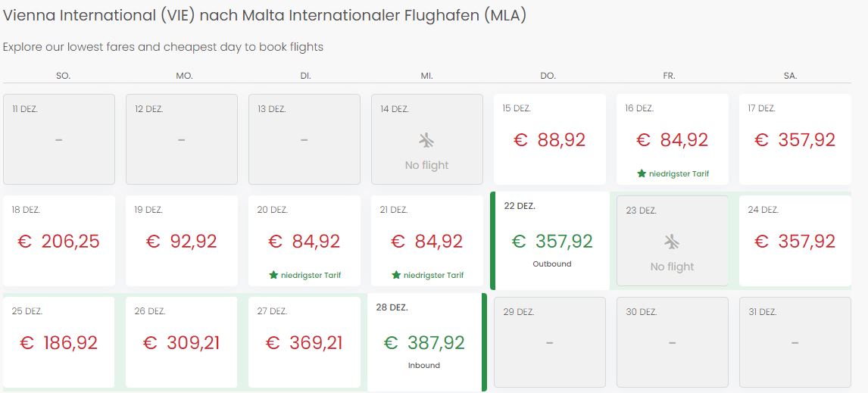Choose the 17 Dez. flight for € 357,92

[795, 139]
